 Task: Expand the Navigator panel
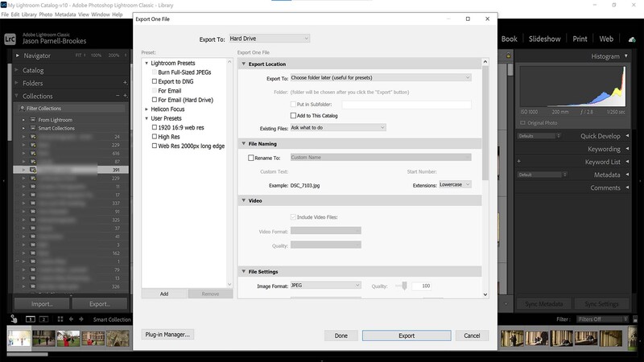tap(18, 56)
